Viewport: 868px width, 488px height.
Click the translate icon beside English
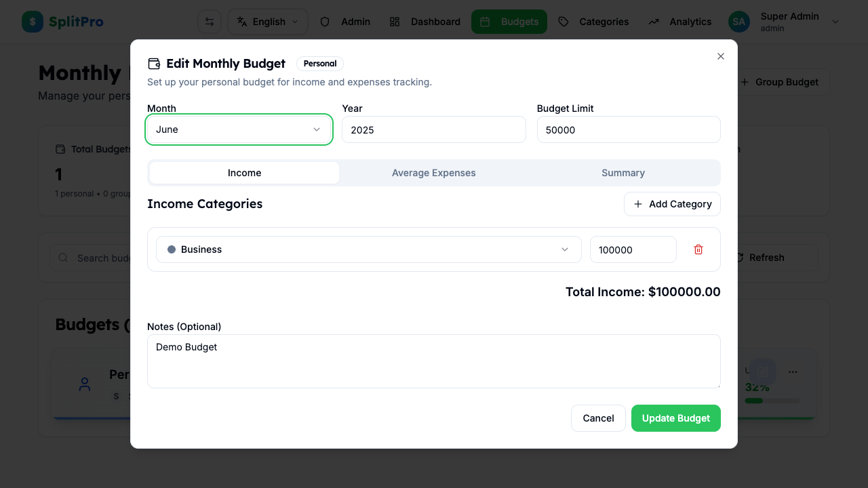[x=241, y=22]
